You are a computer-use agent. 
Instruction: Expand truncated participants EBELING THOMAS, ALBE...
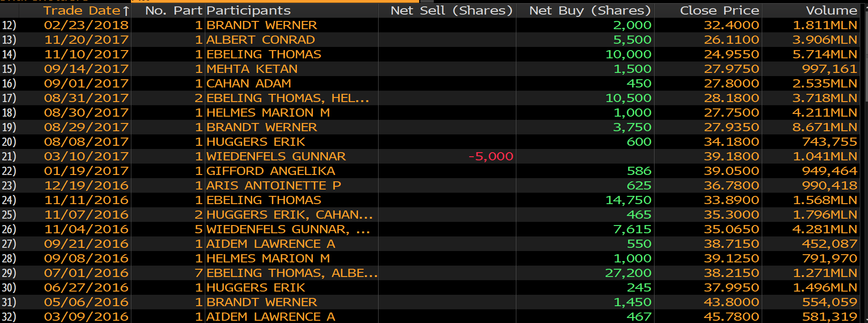291,273
